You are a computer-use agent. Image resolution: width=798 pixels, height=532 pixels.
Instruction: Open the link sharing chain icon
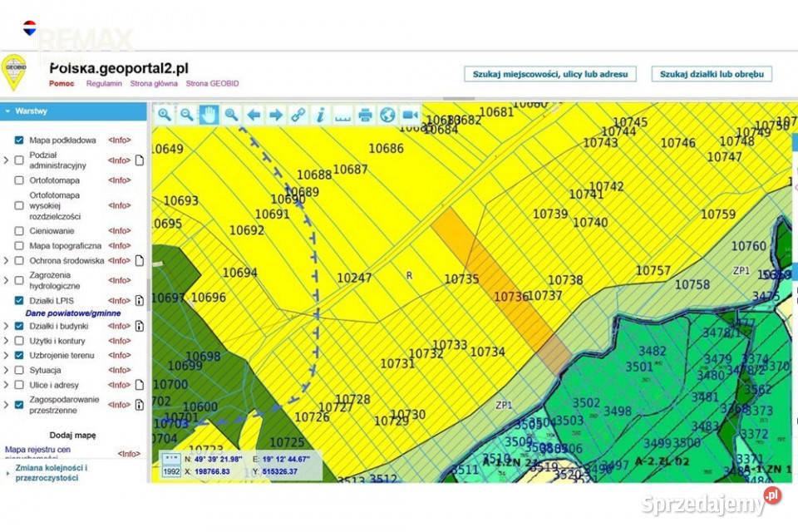tap(298, 115)
